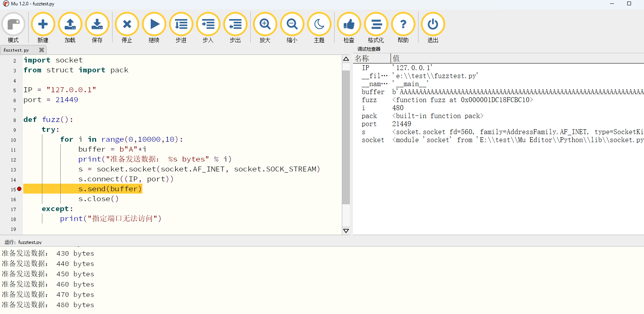Step over using 步进

click(x=181, y=27)
